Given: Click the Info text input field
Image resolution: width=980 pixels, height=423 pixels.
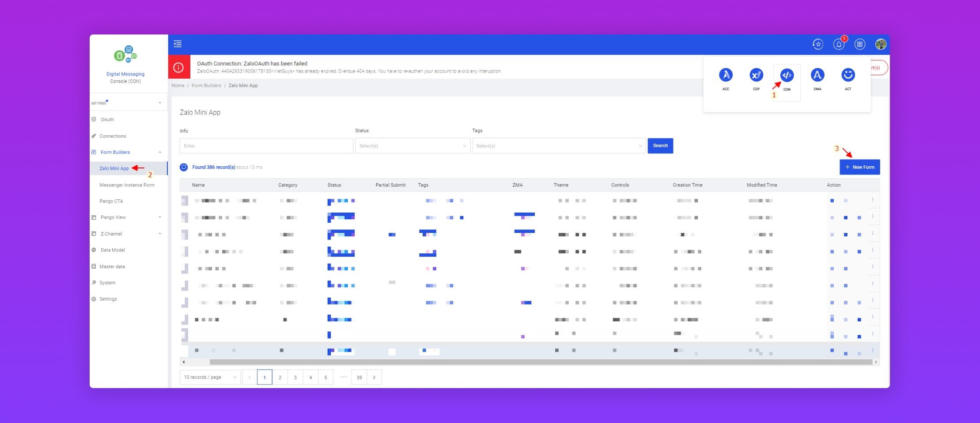Looking at the screenshot, I should click(x=266, y=146).
